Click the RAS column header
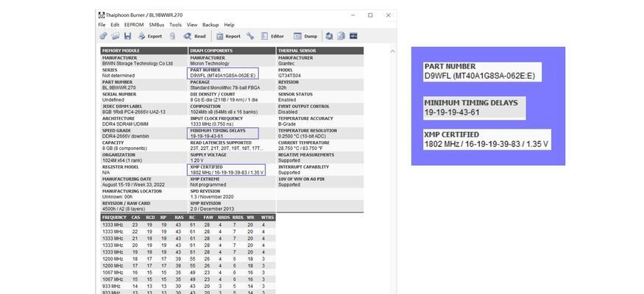 179,218
